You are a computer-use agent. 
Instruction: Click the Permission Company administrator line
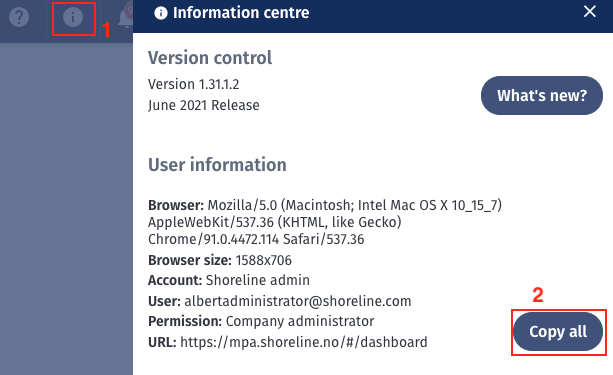tap(261, 321)
